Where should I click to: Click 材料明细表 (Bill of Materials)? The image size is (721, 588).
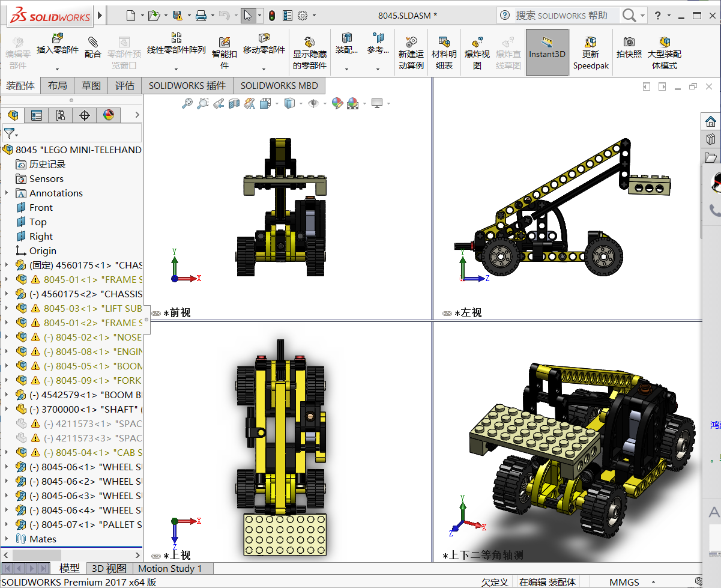[444, 53]
